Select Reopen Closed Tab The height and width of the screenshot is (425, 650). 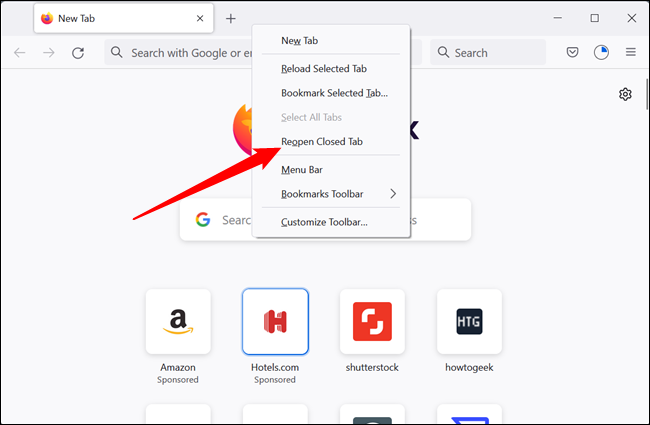coord(331,142)
